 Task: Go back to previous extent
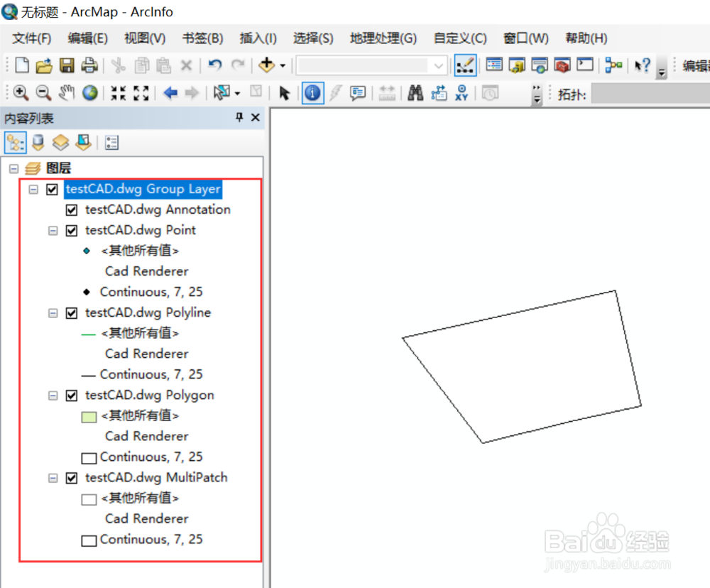(170, 93)
